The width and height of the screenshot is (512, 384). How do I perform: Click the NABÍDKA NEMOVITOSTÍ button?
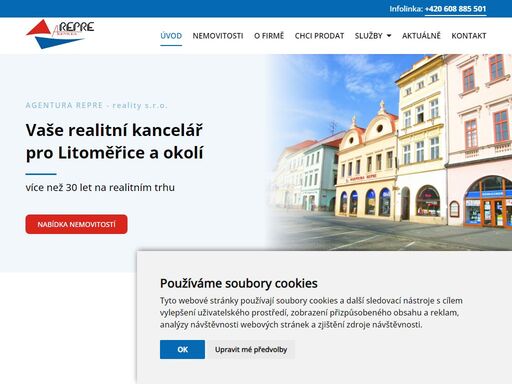coord(76,224)
